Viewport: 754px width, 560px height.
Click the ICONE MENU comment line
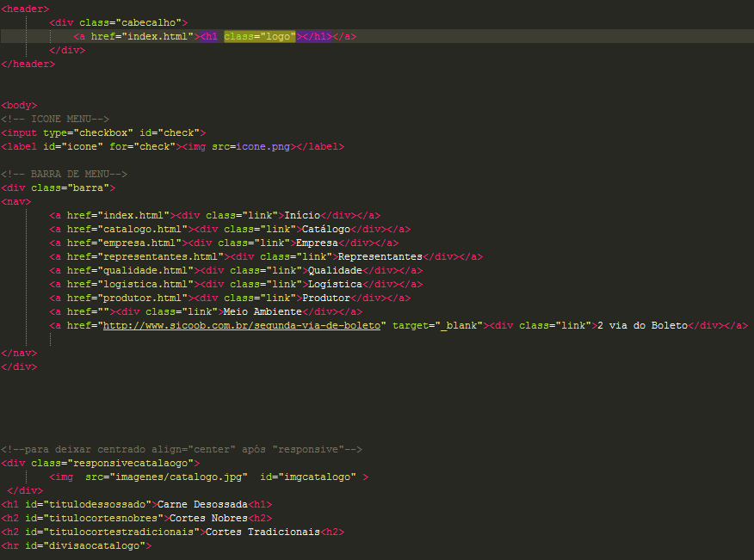pyautogui.click(x=55, y=119)
